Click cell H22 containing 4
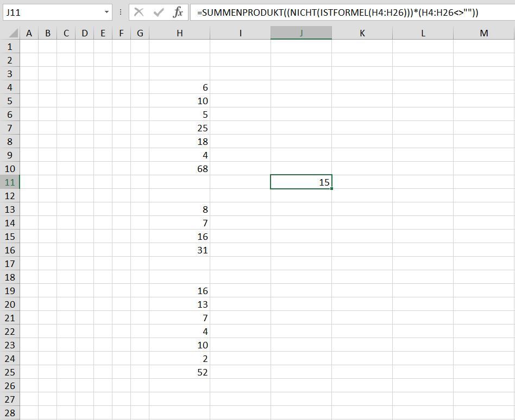Image resolution: width=515 pixels, height=420 pixels. coord(180,332)
